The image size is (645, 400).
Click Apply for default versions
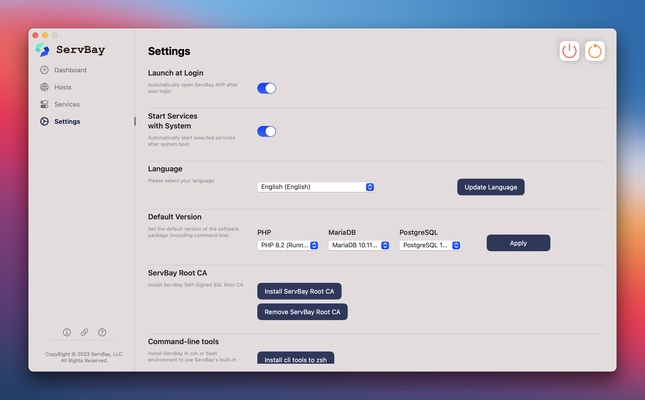[x=518, y=243]
